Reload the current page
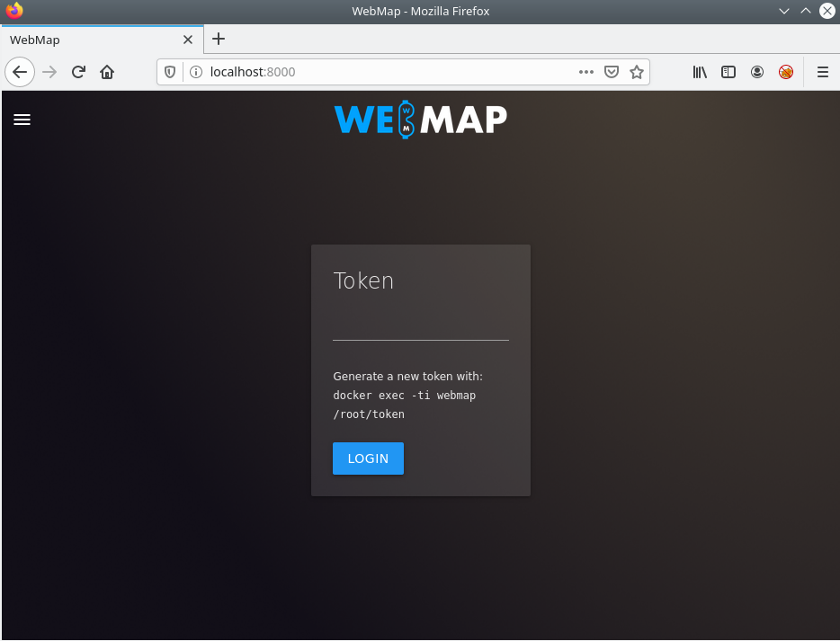840x641 pixels. pyautogui.click(x=79, y=72)
